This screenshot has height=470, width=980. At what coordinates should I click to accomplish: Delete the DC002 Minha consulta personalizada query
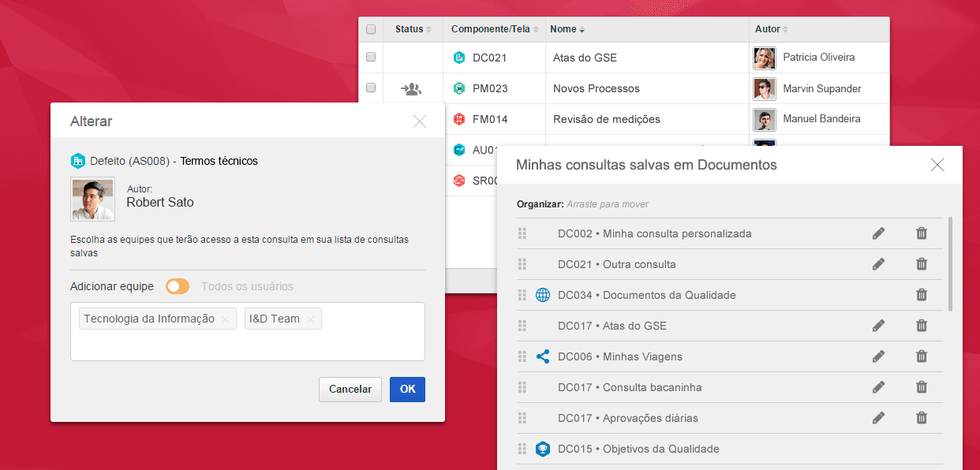pos(922,233)
